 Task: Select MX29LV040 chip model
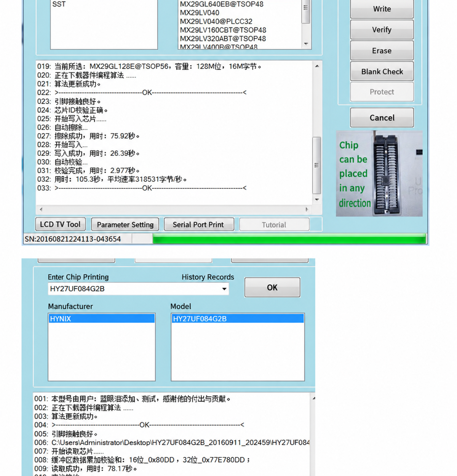click(x=200, y=13)
